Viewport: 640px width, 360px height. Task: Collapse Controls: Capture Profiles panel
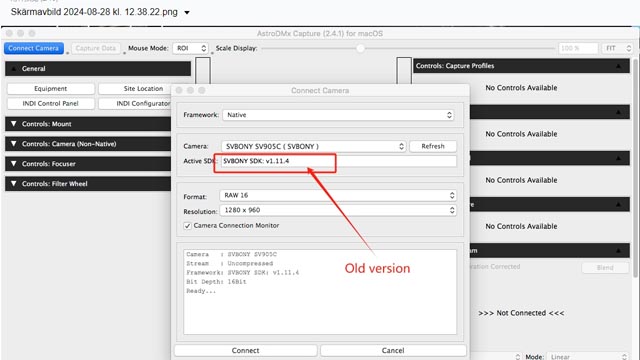[x=522, y=66]
